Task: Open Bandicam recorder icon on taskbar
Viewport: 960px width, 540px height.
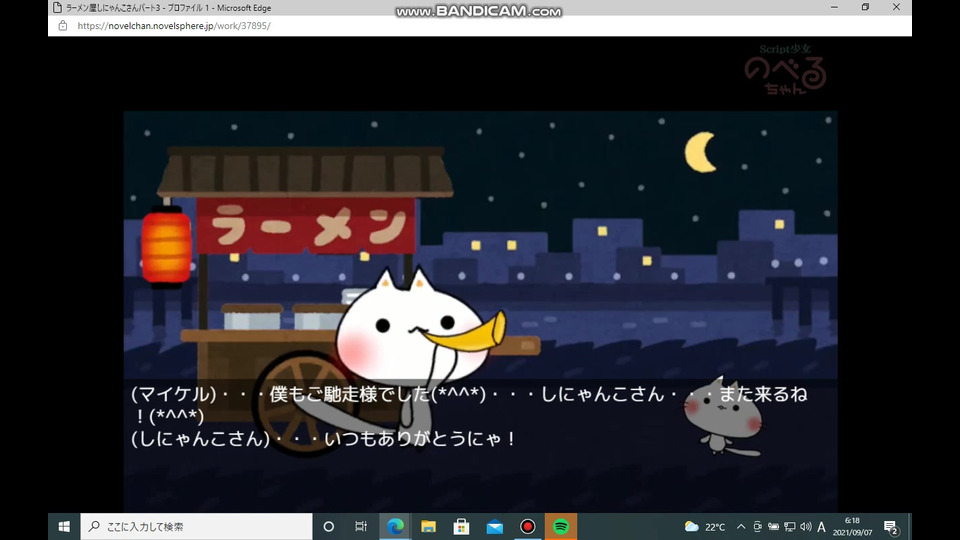Action: coord(528,527)
